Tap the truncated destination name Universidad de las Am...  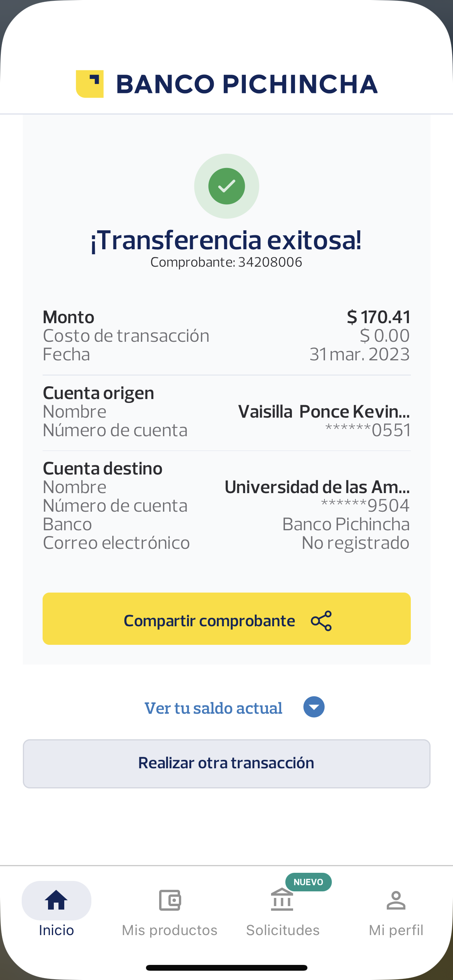coord(317,487)
